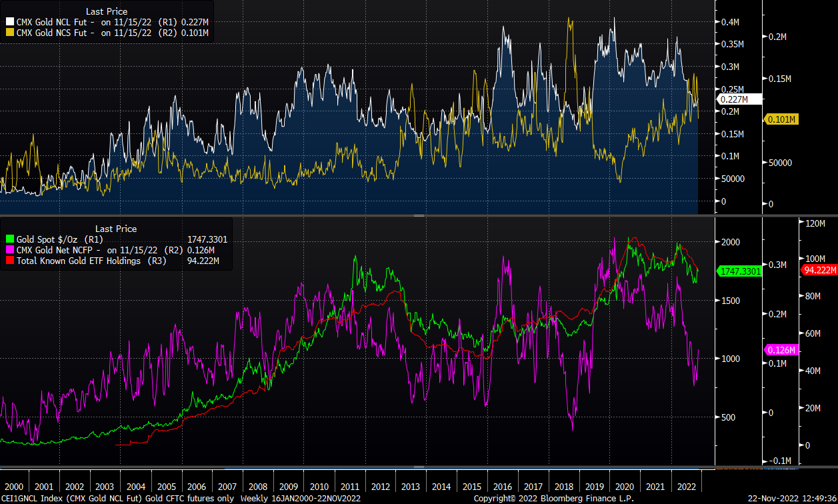This screenshot has width=838, height=504.
Task: Click the bottom divider handle above the years
Action: tap(419, 467)
